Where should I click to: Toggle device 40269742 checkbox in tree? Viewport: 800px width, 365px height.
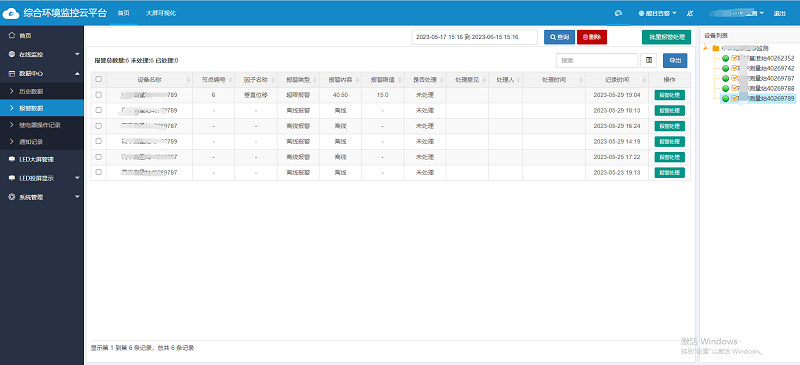click(735, 68)
